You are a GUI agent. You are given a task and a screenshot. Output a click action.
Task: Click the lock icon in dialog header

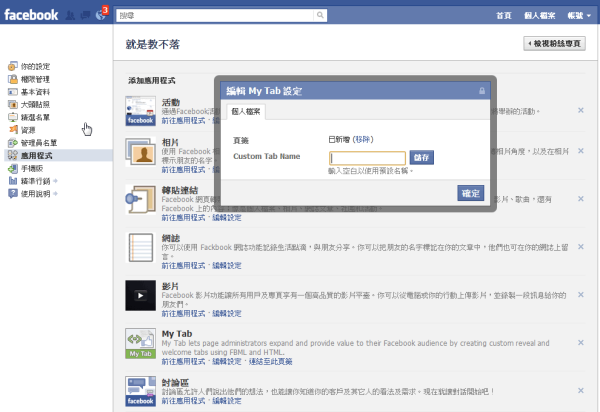pyautogui.click(x=482, y=91)
